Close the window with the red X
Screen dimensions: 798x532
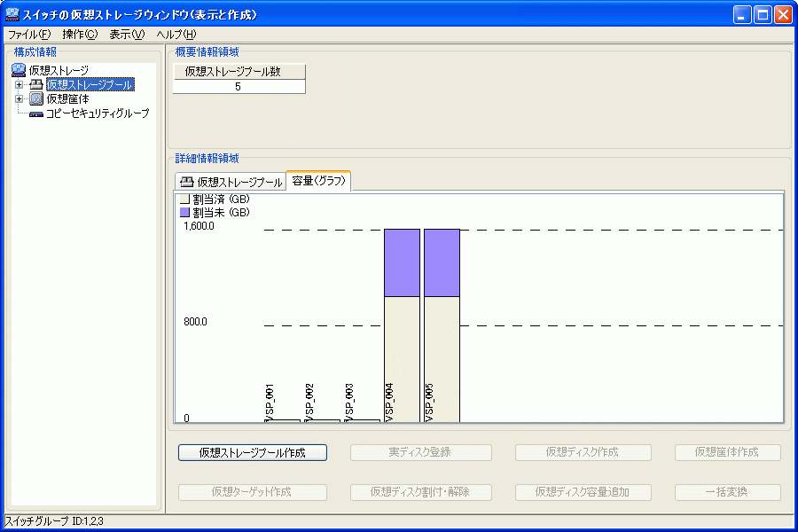783,15
